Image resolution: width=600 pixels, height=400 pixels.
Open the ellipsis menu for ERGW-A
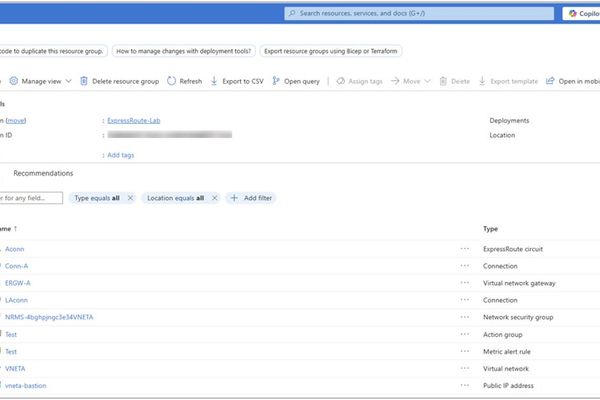pyautogui.click(x=465, y=283)
